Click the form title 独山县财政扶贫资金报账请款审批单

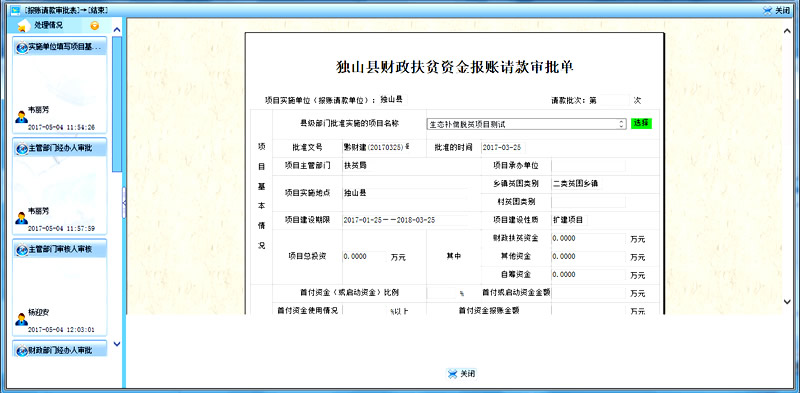(x=455, y=67)
